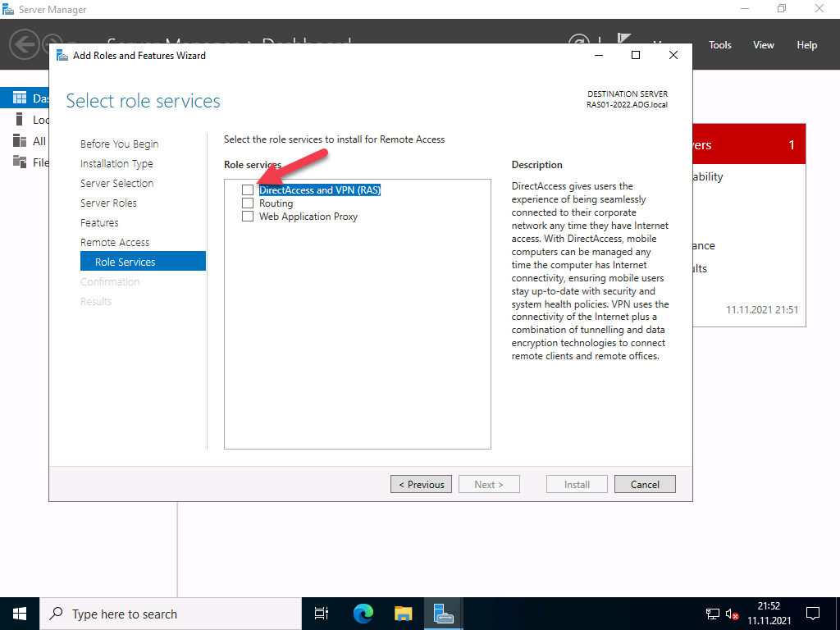Select the DirectAccess and VPN (RAS) label
This screenshot has width=840, height=630.
[320, 190]
